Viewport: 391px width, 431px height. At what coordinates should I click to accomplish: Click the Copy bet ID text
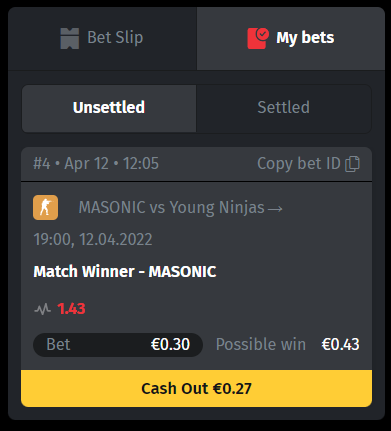pyautogui.click(x=299, y=164)
